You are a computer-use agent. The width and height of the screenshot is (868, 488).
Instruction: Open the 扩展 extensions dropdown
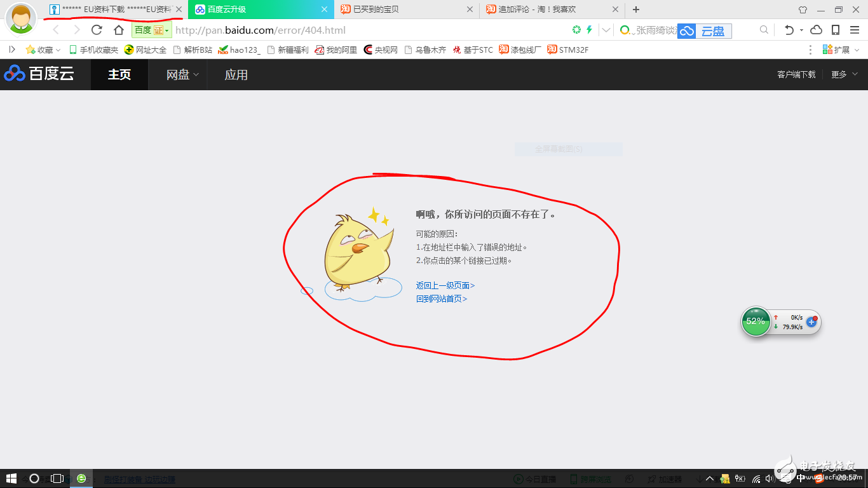click(x=840, y=50)
